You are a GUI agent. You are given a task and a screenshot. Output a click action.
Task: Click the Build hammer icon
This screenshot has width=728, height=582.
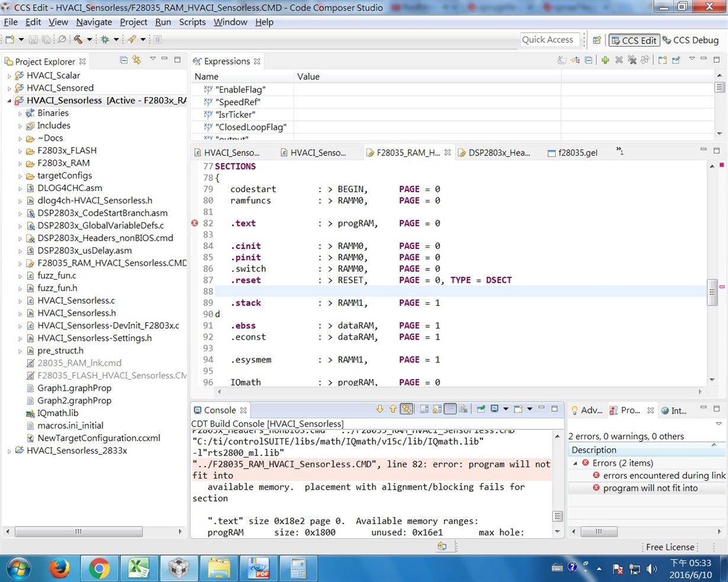click(78, 40)
